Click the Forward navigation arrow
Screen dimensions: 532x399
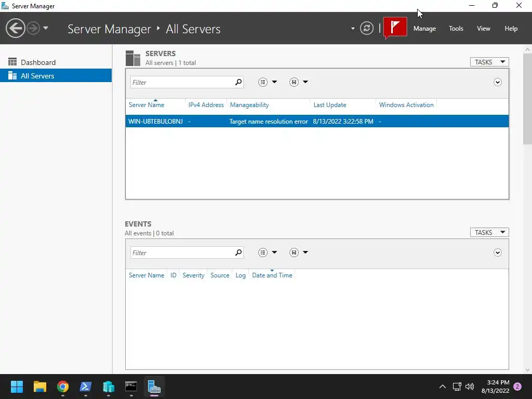tap(33, 28)
